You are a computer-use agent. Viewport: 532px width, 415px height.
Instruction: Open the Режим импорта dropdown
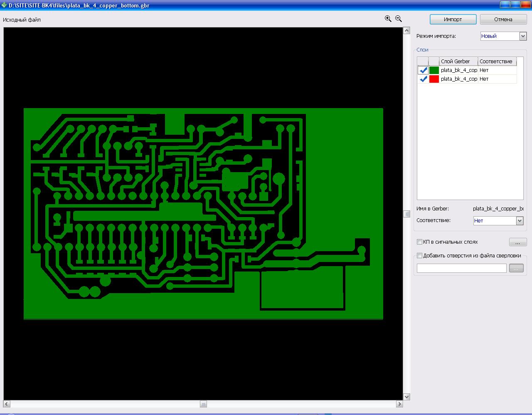(523, 36)
